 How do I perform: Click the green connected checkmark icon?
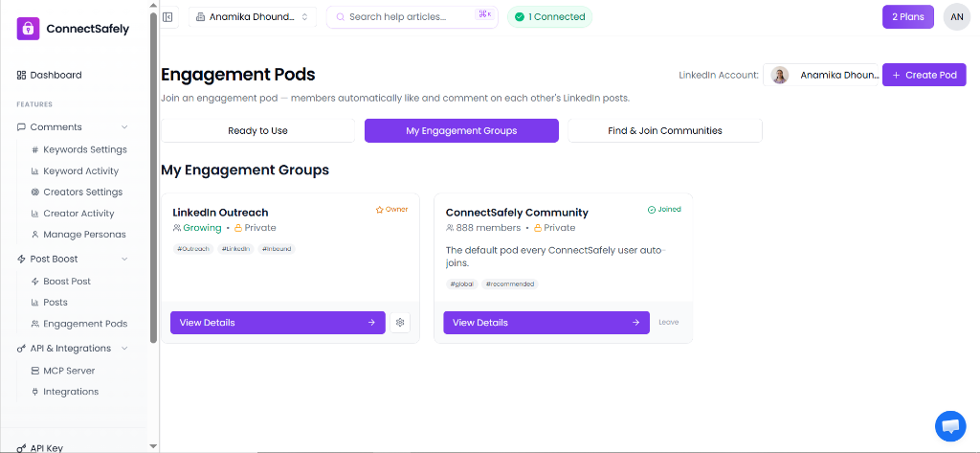(x=520, y=17)
